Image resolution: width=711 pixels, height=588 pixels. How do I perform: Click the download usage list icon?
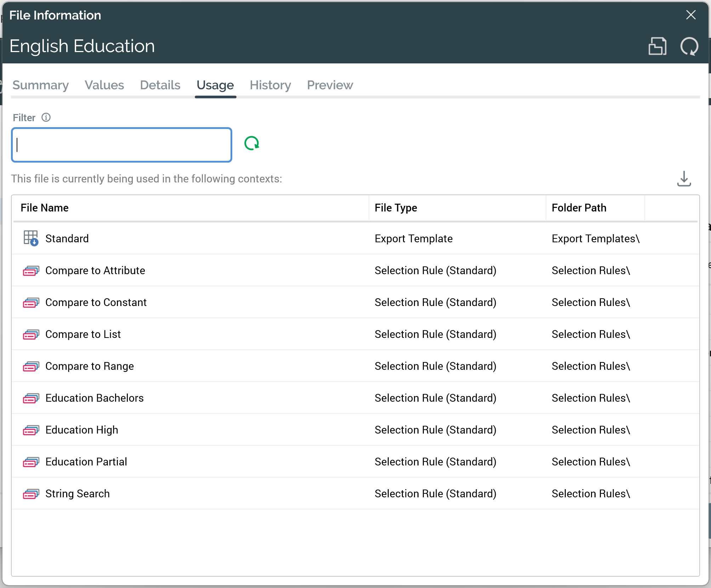coord(684,179)
